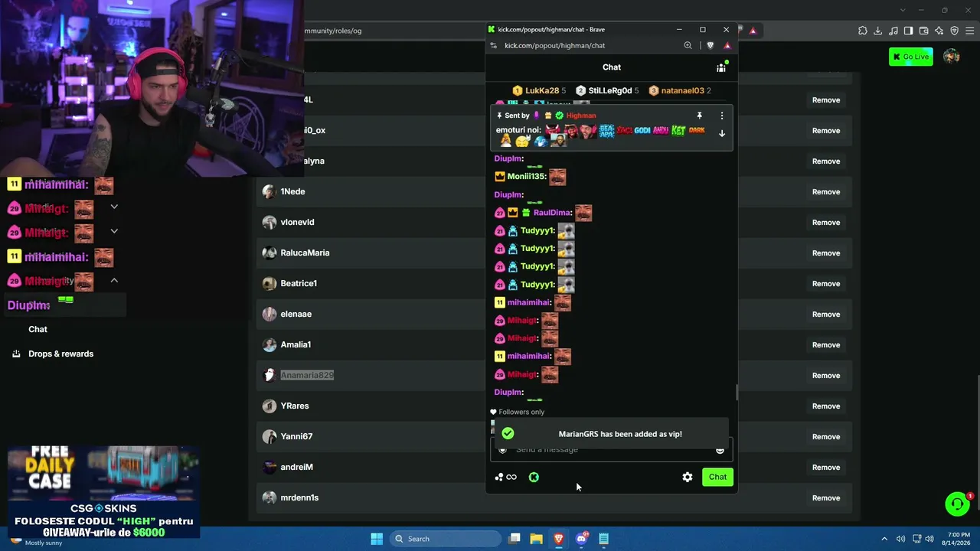980x551 pixels.
Task: Remove Beatrice1 from the role list
Action: pos(826,283)
